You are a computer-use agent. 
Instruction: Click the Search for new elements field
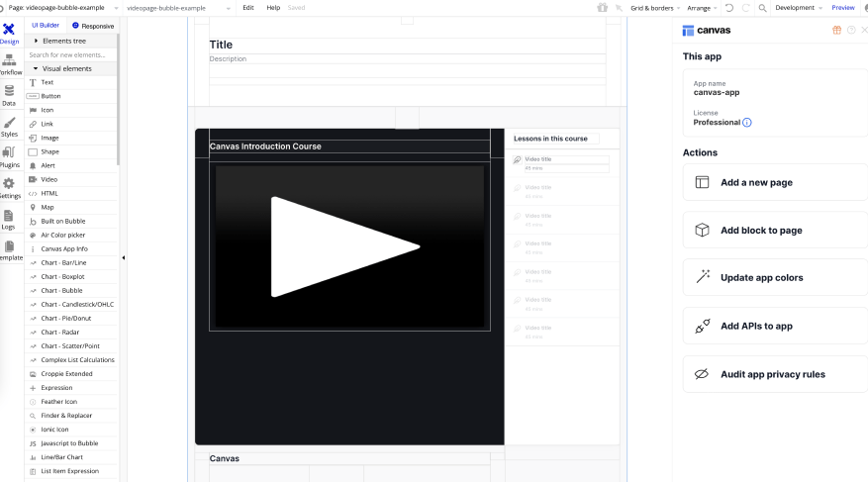click(x=71, y=54)
